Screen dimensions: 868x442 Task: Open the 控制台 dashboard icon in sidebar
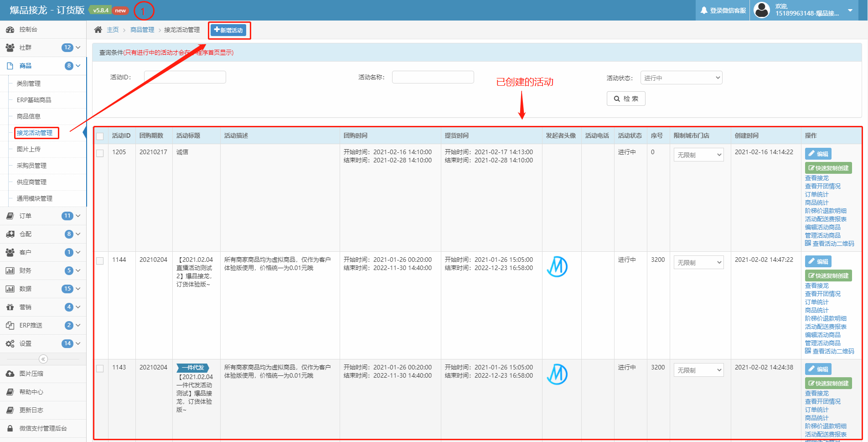(x=10, y=30)
